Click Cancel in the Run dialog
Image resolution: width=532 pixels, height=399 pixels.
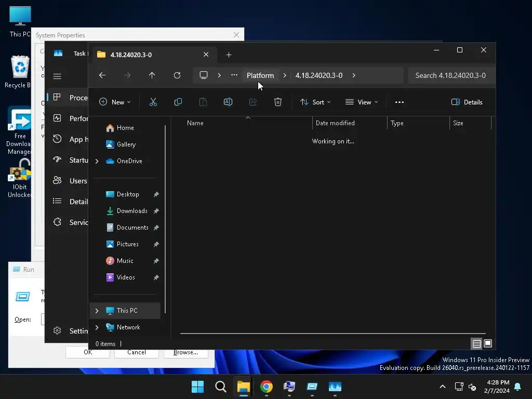(x=137, y=353)
